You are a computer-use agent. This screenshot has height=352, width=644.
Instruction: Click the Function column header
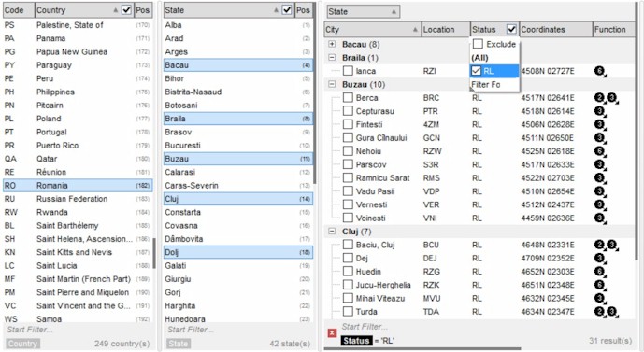(x=613, y=30)
